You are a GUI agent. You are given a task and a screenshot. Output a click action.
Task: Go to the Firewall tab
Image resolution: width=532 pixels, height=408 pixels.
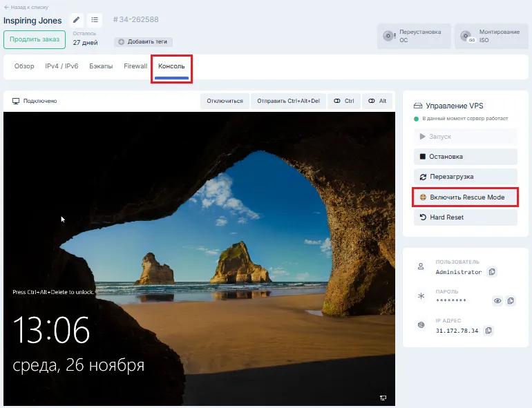[135, 66]
